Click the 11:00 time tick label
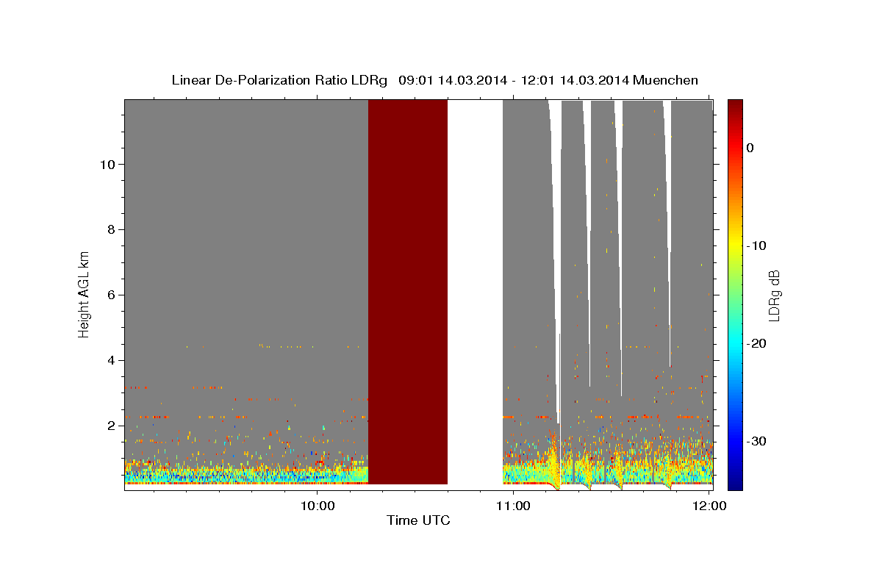The height and width of the screenshot is (588, 882). point(513,506)
